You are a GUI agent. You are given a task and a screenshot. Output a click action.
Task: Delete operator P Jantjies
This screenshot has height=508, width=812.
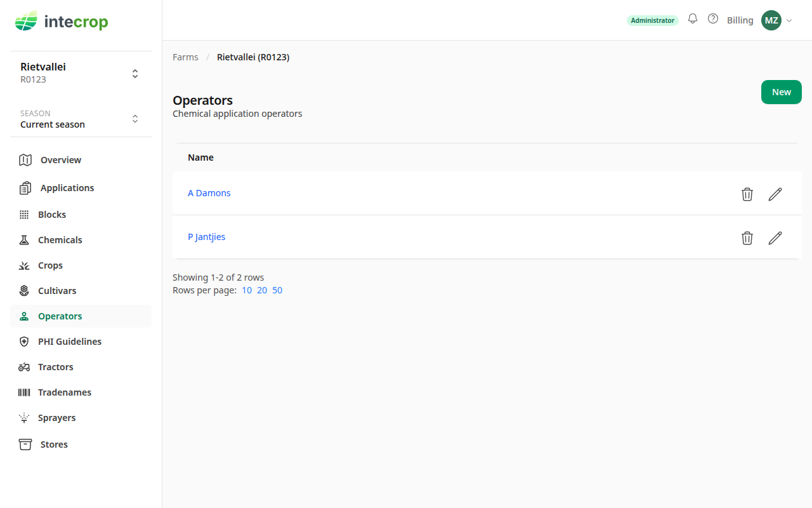click(x=747, y=238)
